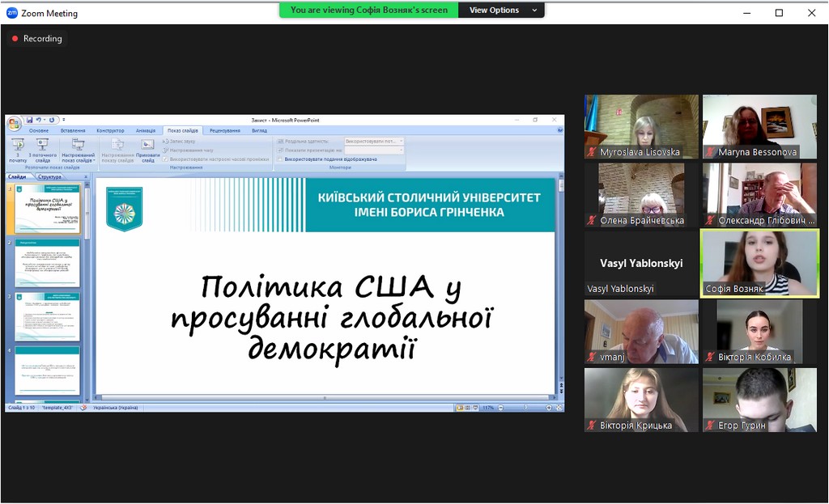
Task: Switch to the Анімація ribbon tab
Action: click(146, 130)
